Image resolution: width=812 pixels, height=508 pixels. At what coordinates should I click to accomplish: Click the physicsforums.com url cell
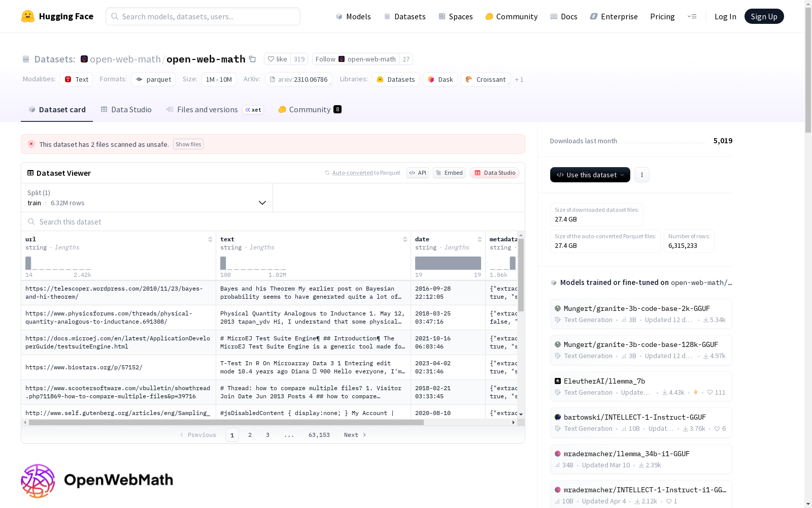(x=118, y=317)
